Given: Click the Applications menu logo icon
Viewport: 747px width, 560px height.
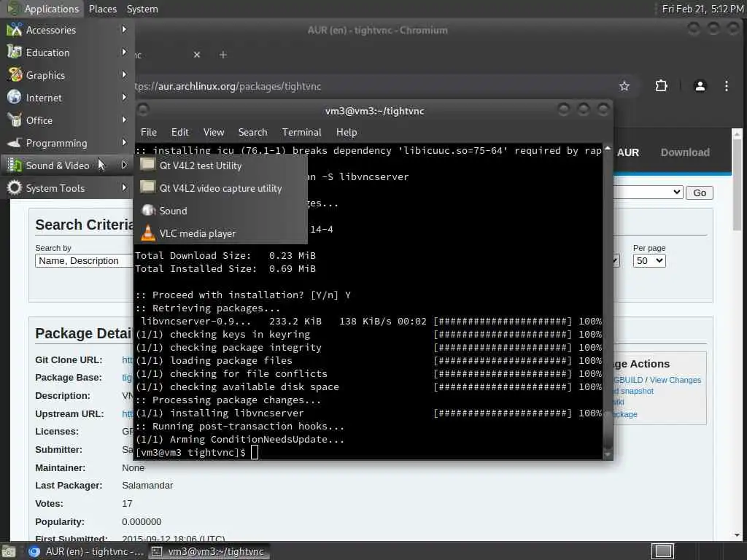Looking at the screenshot, I should (x=13, y=9).
